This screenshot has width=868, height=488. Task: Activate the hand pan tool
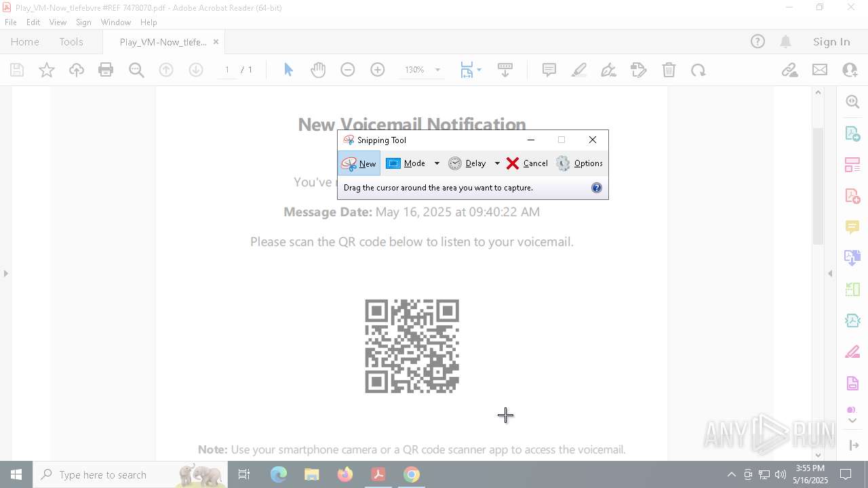tap(318, 70)
